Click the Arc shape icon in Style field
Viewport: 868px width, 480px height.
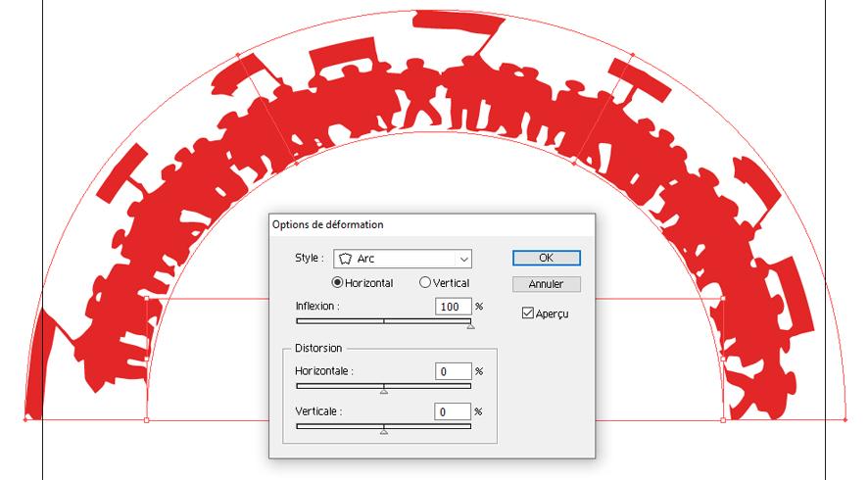click(345, 260)
